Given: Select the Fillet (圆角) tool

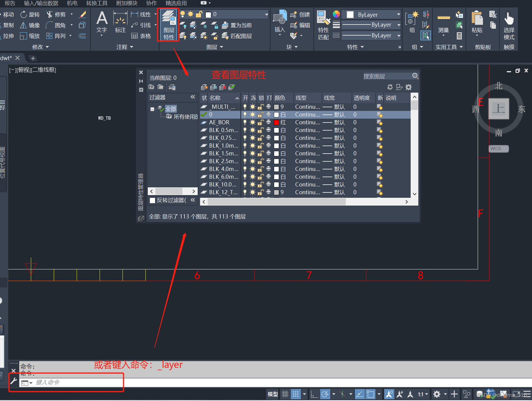Looking at the screenshot, I should pos(56,25).
